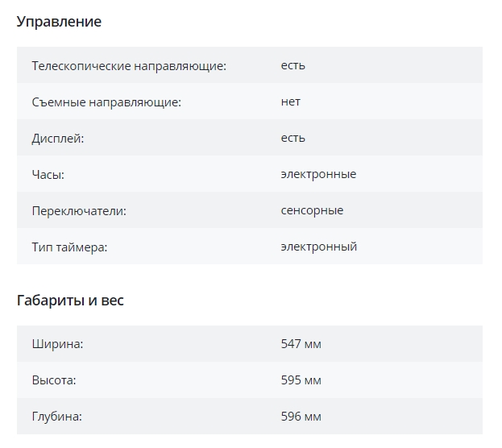Click the "Высота:" row label

(x=53, y=380)
